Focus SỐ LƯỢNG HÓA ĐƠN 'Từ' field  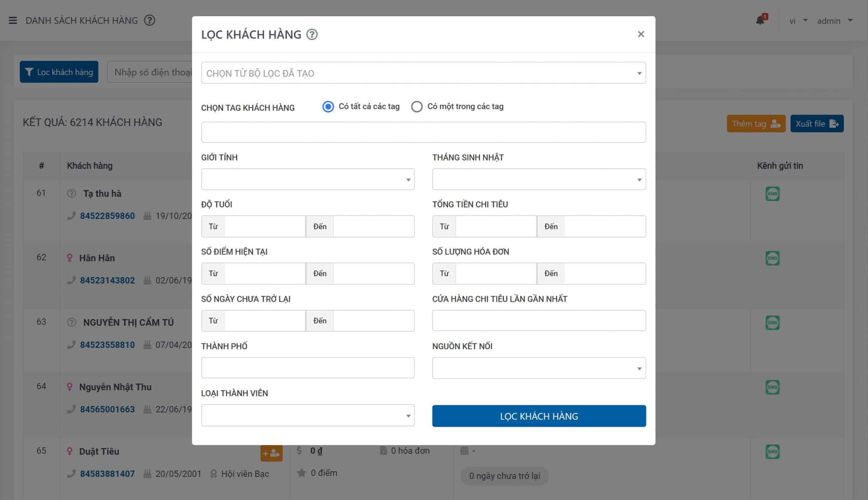click(x=496, y=273)
